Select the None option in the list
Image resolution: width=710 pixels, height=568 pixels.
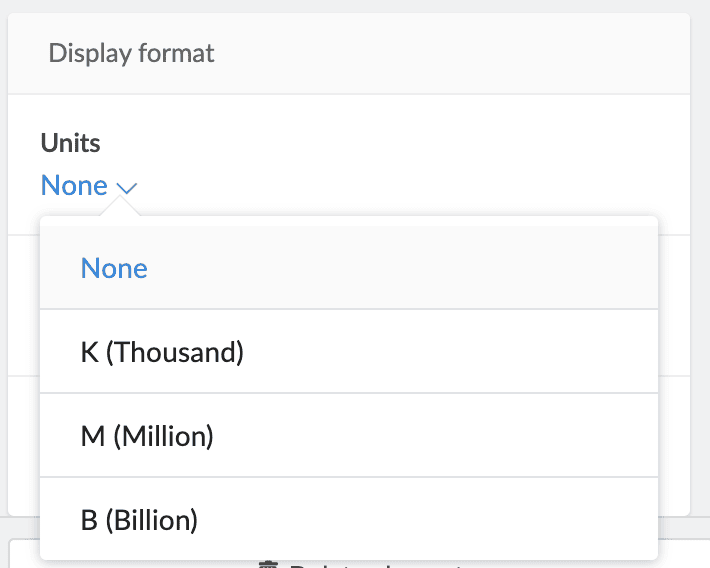[114, 268]
